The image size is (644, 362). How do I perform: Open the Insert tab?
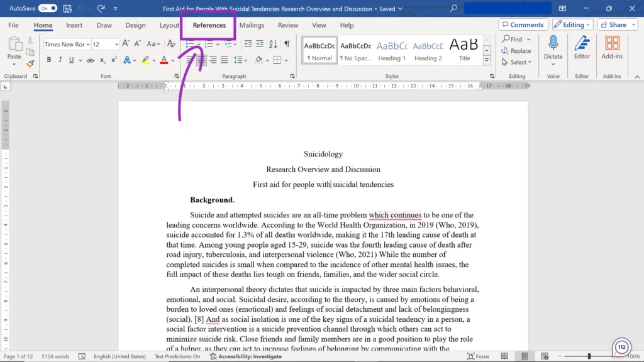pyautogui.click(x=74, y=25)
